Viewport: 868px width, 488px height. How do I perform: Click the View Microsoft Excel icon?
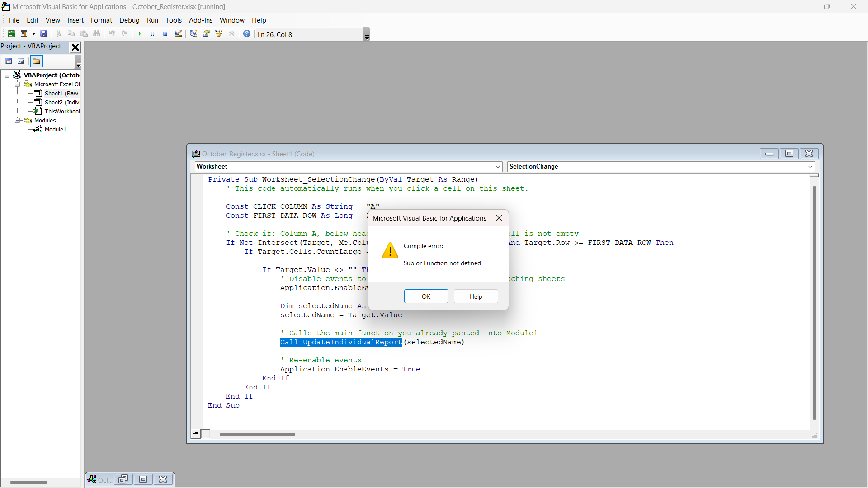pyautogui.click(x=11, y=34)
